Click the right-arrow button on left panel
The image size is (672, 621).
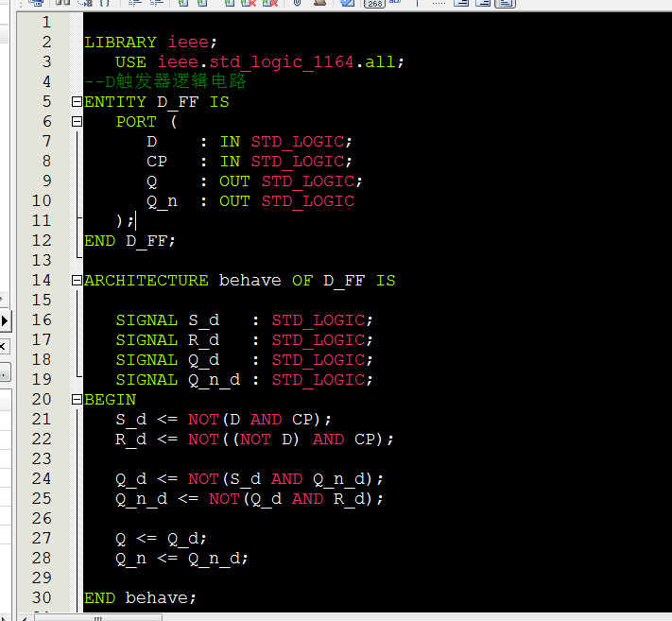pos(4,321)
